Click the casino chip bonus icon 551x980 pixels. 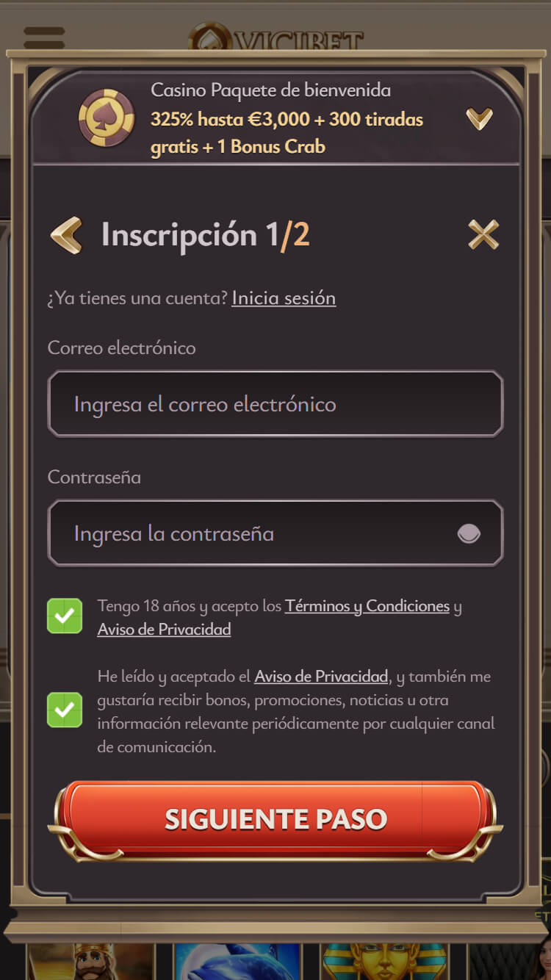107,118
